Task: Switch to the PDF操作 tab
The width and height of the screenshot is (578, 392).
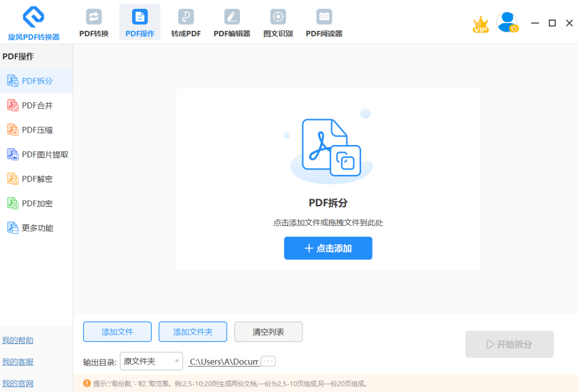Action: pyautogui.click(x=140, y=23)
